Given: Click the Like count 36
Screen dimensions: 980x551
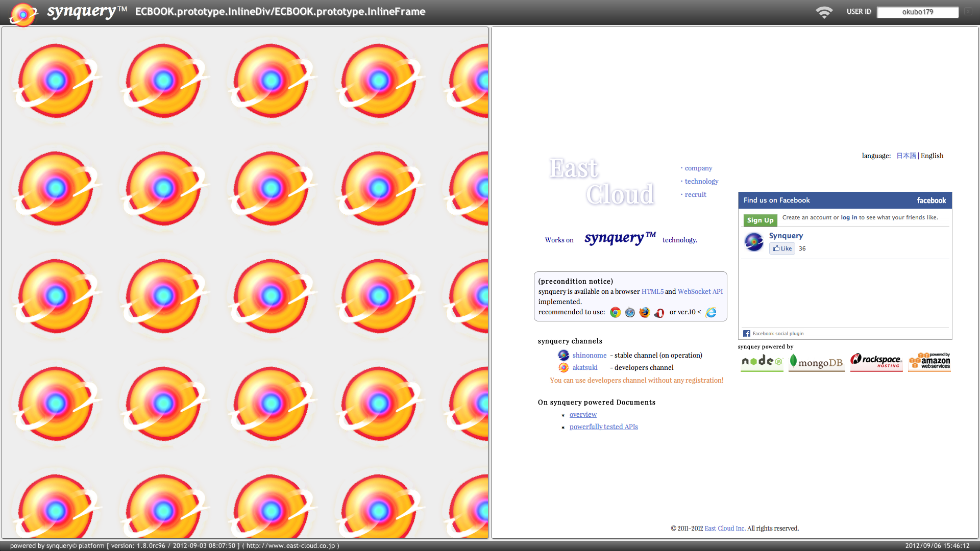Looking at the screenshot, I should pos(802,248).
